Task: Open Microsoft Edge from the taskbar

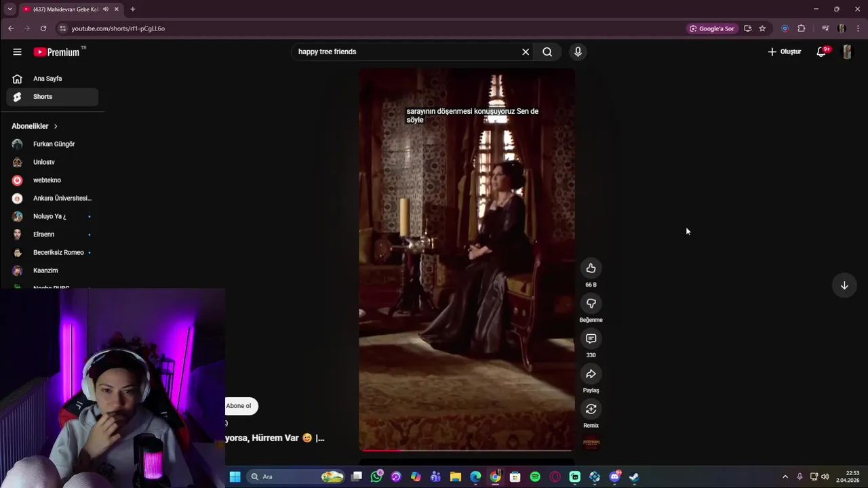Action: tap(475, 476)
